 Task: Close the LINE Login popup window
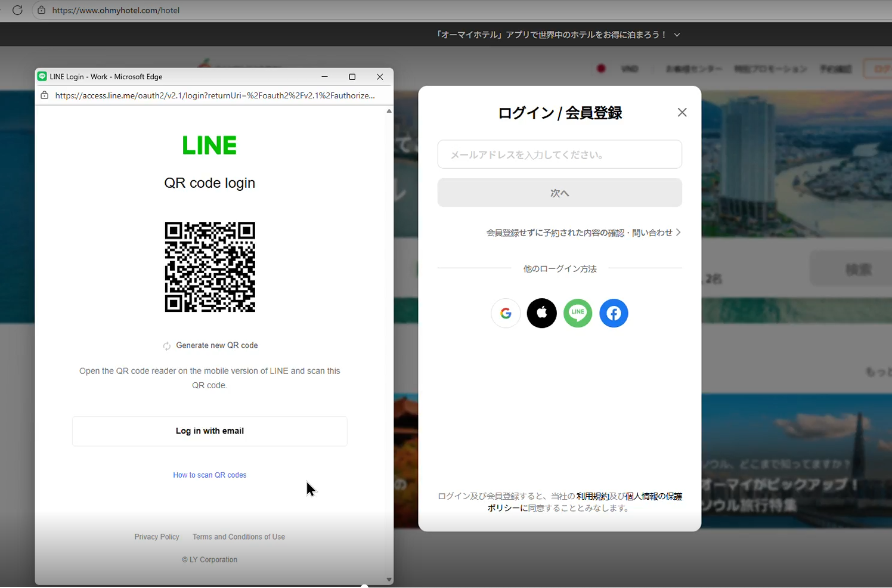380,76
